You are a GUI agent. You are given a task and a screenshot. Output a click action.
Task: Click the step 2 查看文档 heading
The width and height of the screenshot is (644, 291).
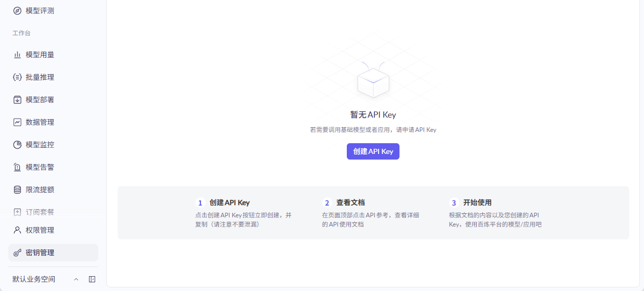(350, 203)
